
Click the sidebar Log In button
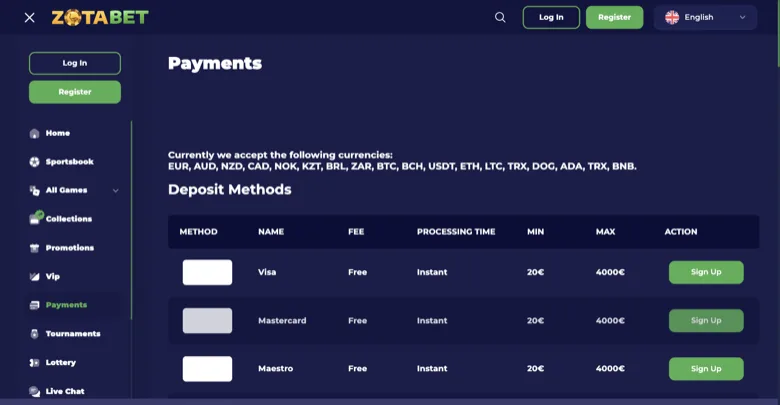(75, 63)
